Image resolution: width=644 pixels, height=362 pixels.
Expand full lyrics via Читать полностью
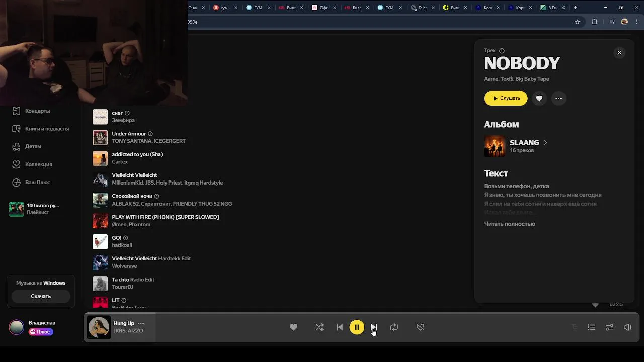pyautogui.click(x=509, y=224)
